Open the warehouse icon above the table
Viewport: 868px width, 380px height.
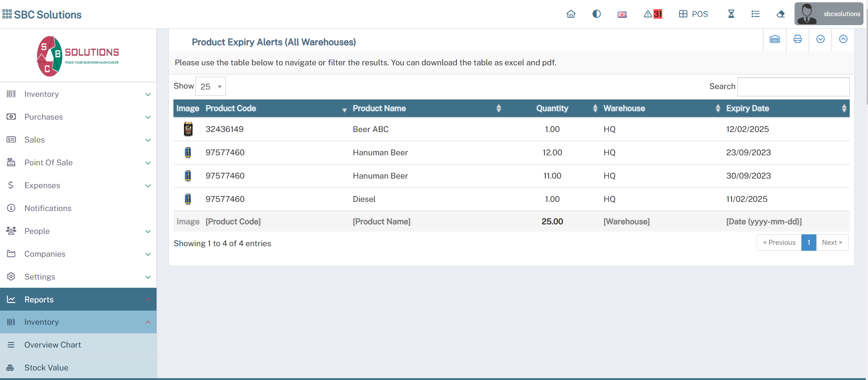pyautogui.click(x=775, y=39)
